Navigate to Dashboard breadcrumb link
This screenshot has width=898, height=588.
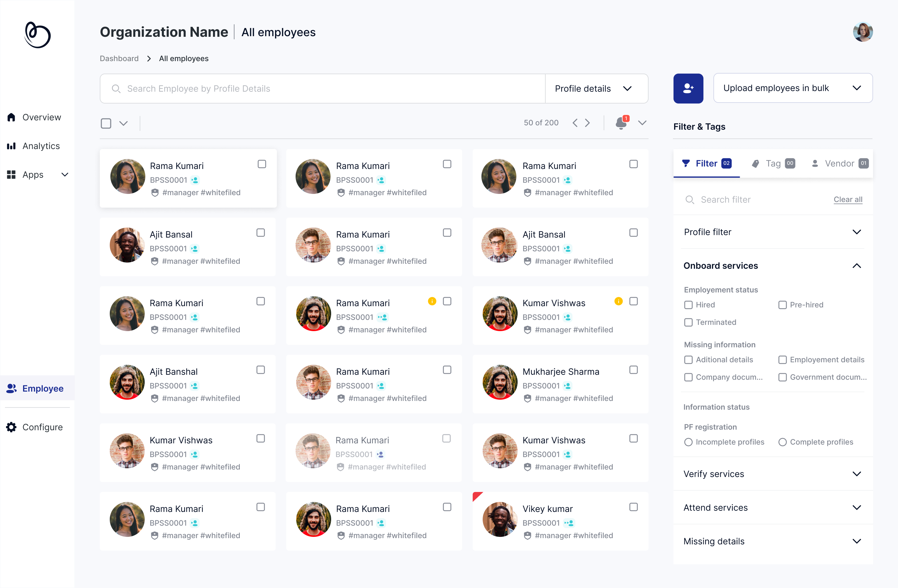(119, 59)
